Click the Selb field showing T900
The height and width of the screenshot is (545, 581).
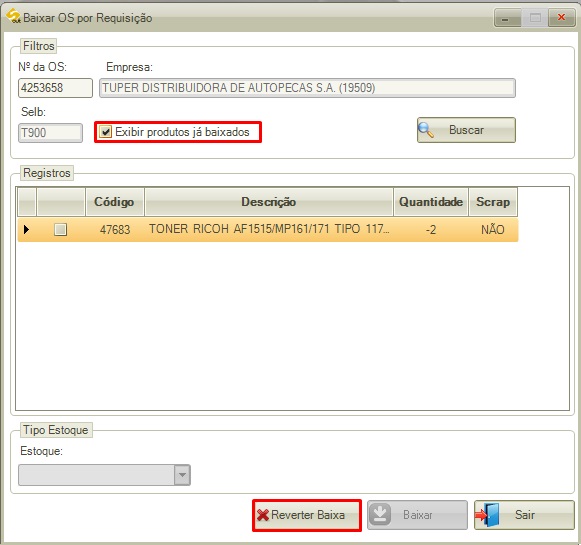50,133
